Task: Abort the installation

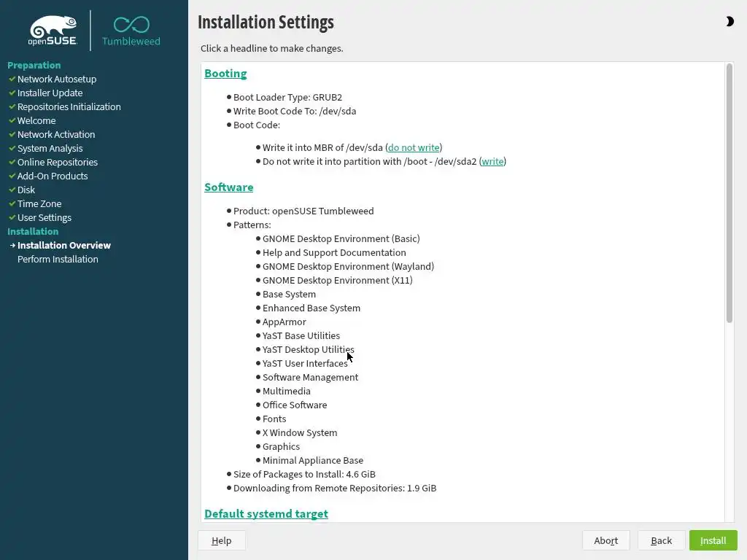Action: 605,540
